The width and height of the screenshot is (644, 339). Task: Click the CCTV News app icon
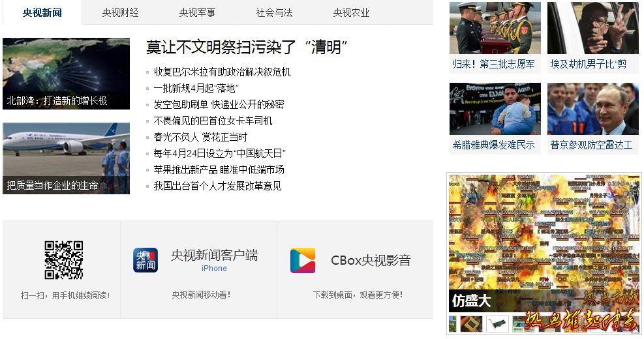146,260
